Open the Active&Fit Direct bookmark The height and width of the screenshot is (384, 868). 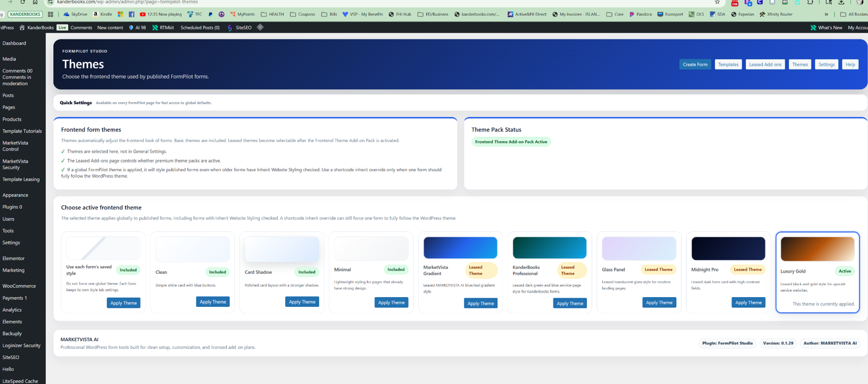click(x=527, y=14)
